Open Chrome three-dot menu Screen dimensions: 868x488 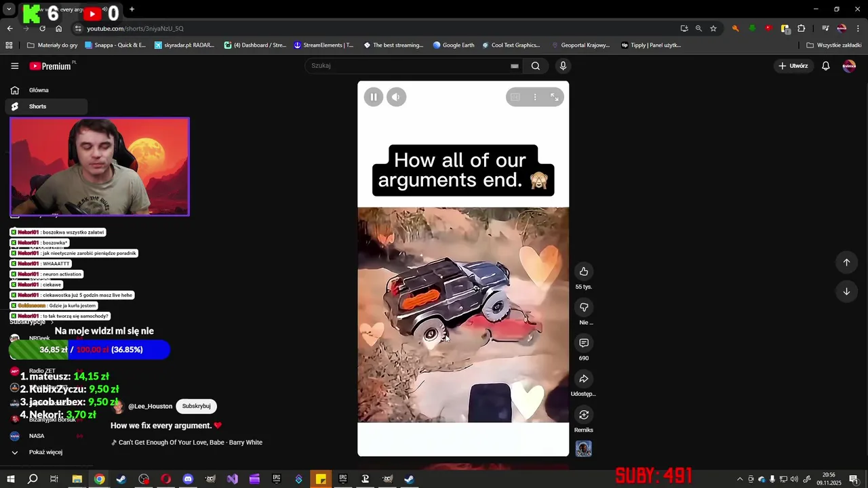pyautogui.click(x=859, y=28)
